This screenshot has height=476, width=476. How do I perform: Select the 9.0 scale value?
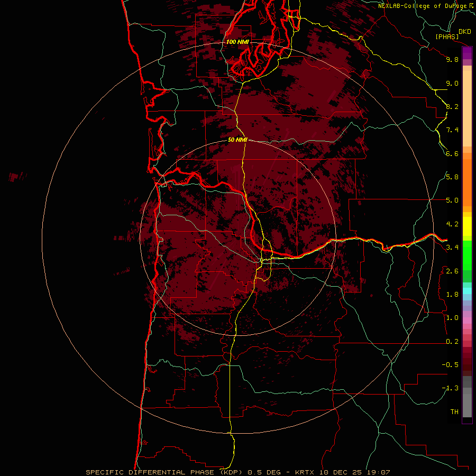(452, 83)
